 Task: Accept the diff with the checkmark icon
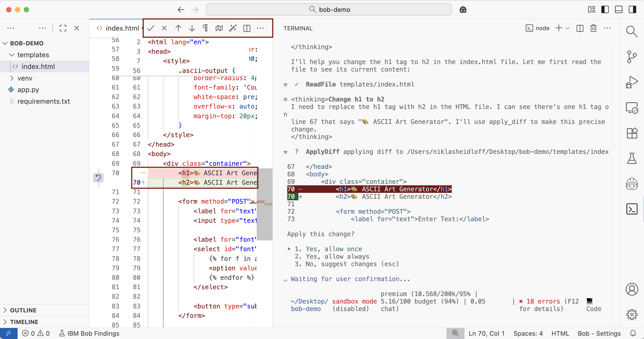[150, 28]
